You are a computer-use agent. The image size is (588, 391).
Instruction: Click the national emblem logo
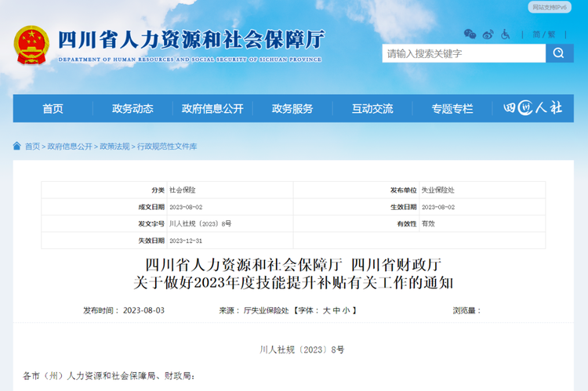coord(31,45)
